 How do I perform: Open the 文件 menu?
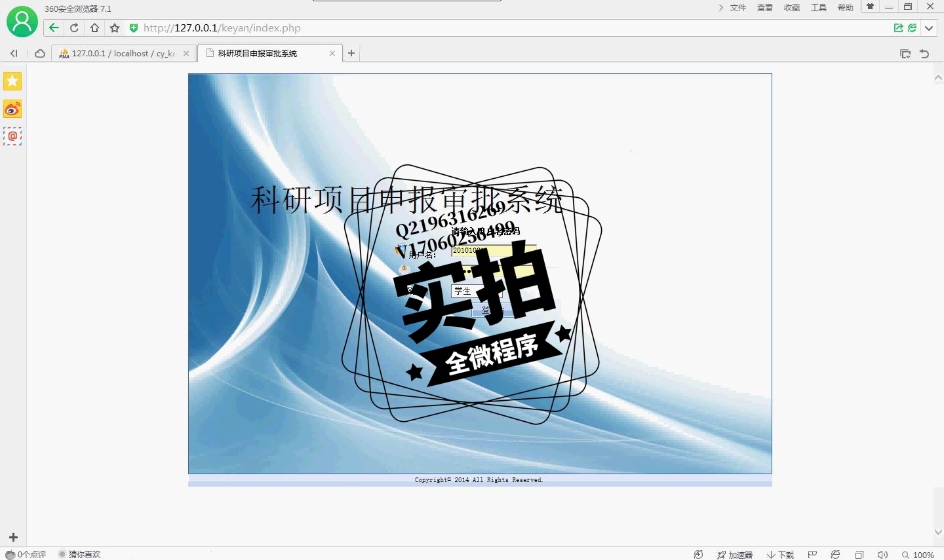[738, 8]
